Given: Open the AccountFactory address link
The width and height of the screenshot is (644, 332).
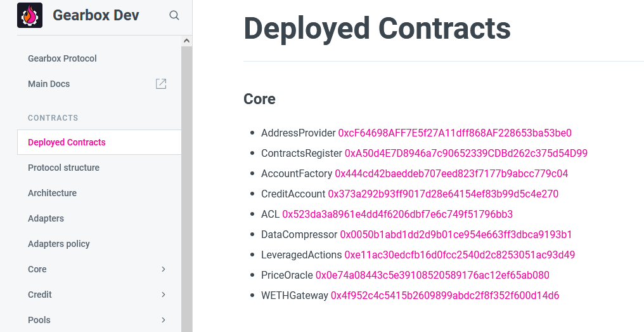Looking at the screenshot, I should point(451,173).
